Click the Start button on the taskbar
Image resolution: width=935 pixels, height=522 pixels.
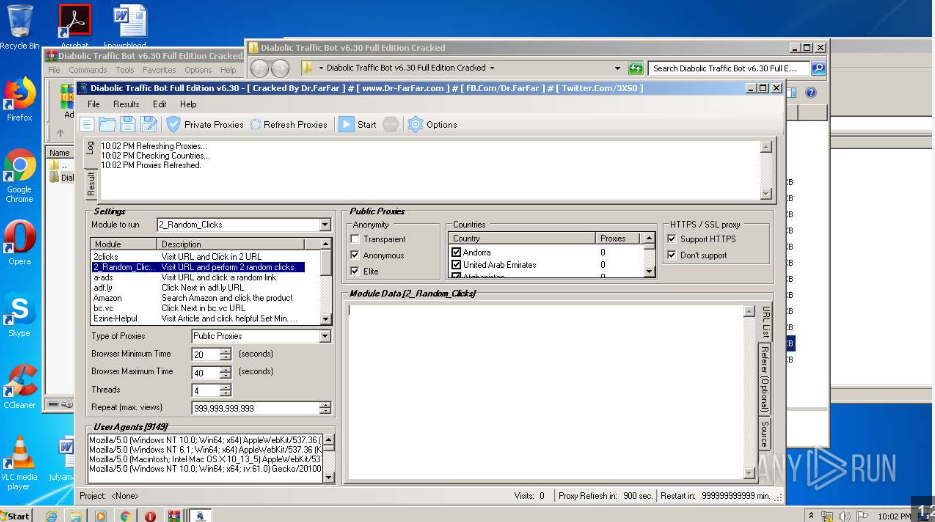click(16, 516)
